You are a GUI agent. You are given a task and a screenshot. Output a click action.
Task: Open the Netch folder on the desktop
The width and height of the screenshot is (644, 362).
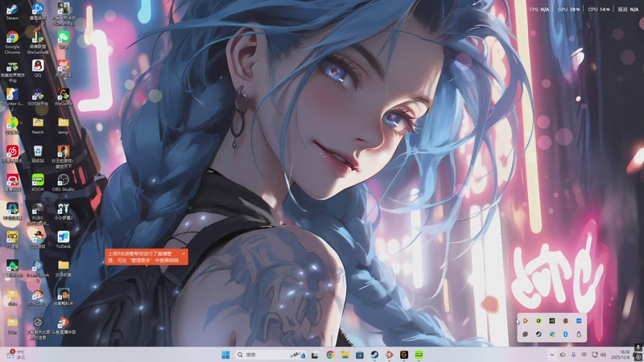click(38, 125)
